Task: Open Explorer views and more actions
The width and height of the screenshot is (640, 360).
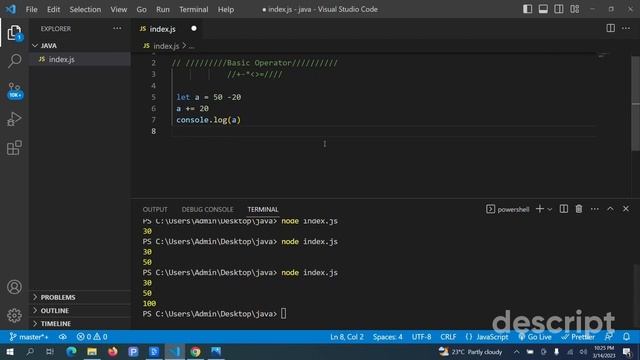Action: (117, 29)
